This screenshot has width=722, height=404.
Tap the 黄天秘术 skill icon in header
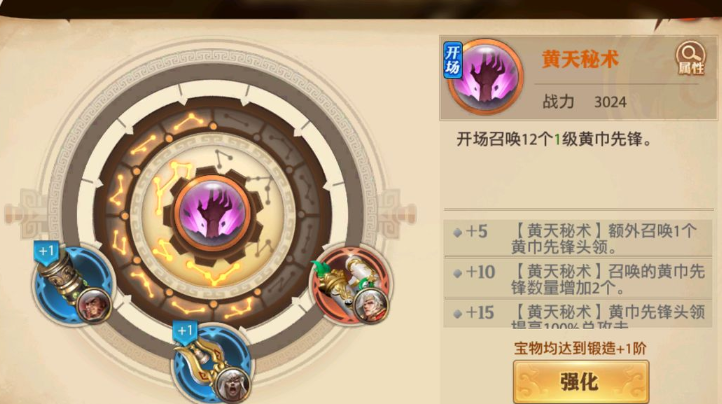point(487,77)
